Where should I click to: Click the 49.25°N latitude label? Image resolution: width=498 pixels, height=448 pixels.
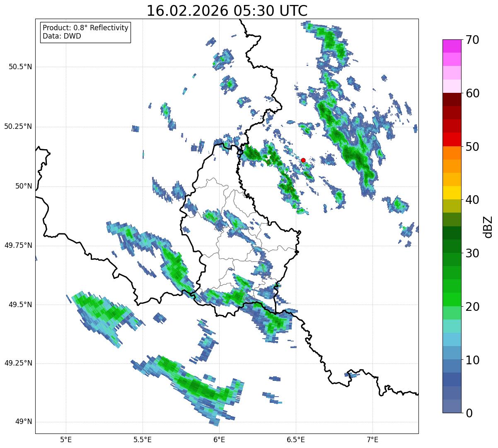(x=18, y=363)
